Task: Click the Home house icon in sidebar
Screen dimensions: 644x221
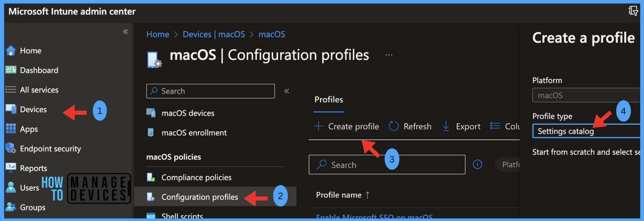Action: [11, 51]
